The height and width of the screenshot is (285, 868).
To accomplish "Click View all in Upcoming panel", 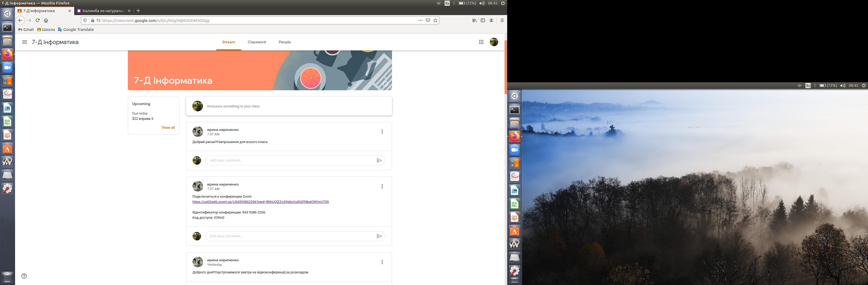I will click(x=168, y=127).
